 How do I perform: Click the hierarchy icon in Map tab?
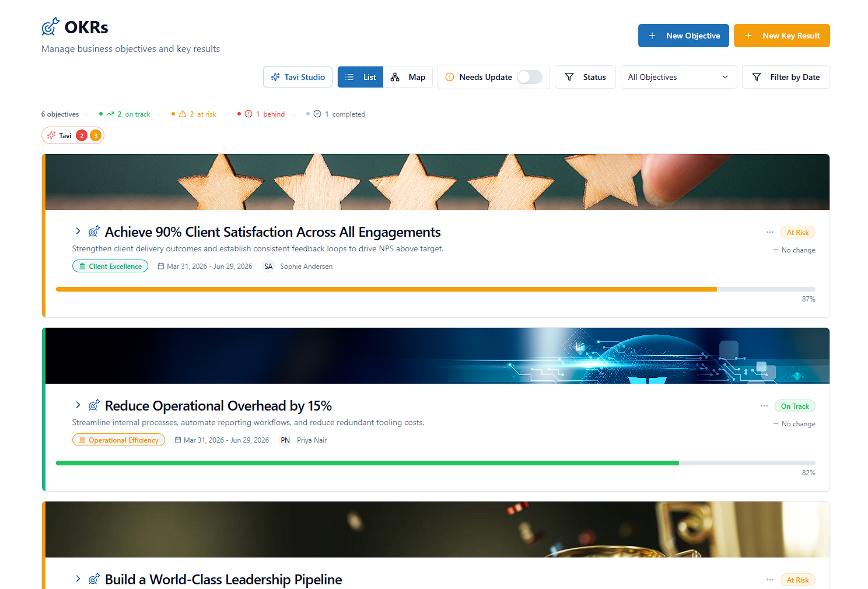click(395, 77)
